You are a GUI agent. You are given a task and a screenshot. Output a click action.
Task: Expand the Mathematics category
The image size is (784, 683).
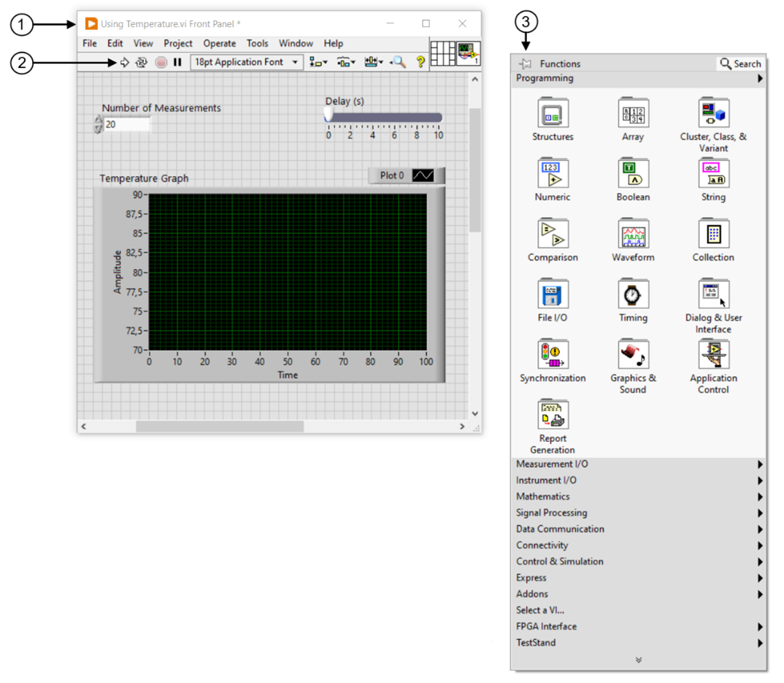tap(543, 497)
